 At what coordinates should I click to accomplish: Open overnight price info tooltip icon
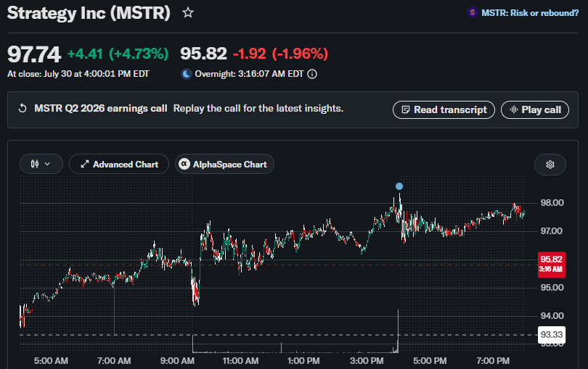(x=312, y=74)
